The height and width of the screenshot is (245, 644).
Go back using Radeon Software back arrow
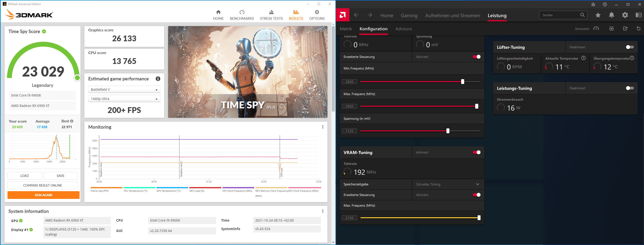click(356, 15)
